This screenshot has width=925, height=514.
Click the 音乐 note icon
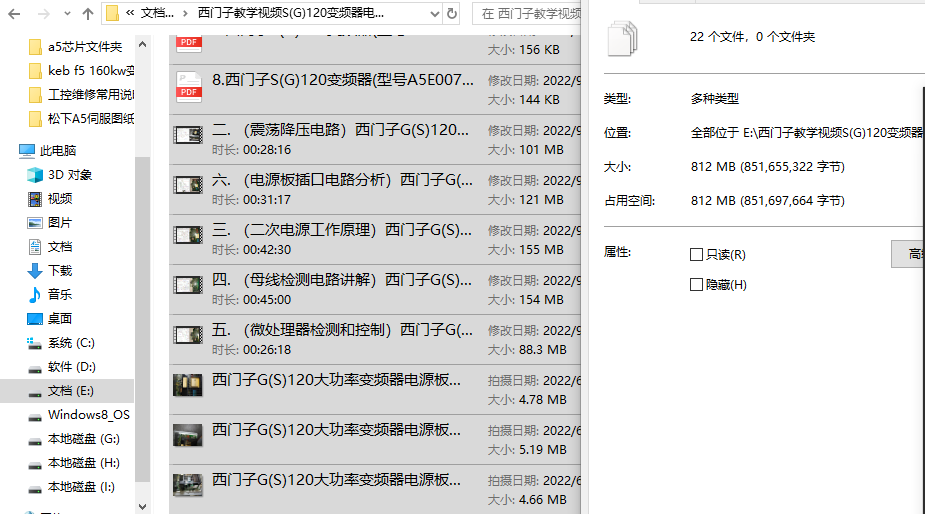(35, 294)
